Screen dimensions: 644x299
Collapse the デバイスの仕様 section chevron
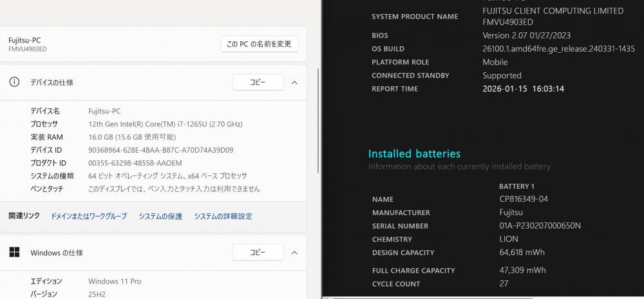(x=294, y=82)
